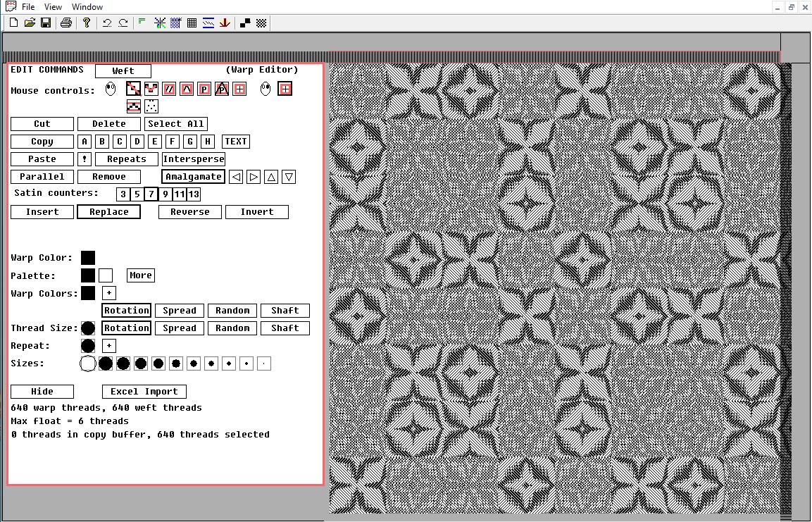
Task: Click the Undo arrow icon
Action: pos(107,23)
